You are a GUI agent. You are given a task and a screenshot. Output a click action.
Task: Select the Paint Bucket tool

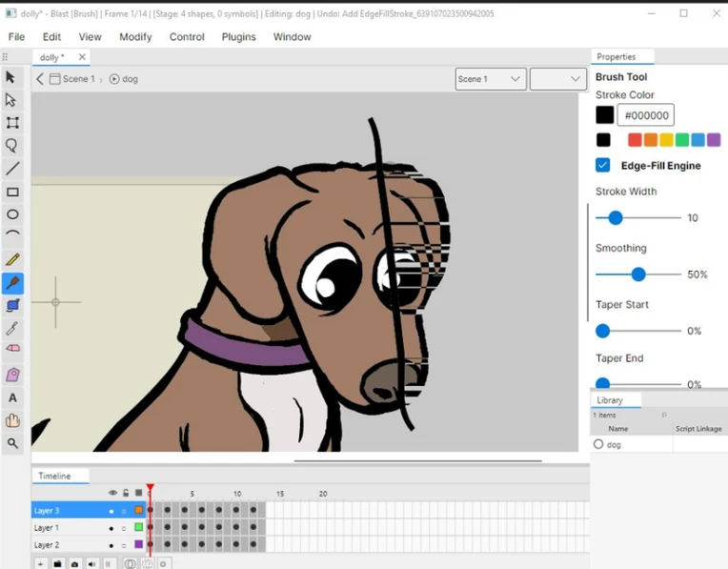coord(12,306)
